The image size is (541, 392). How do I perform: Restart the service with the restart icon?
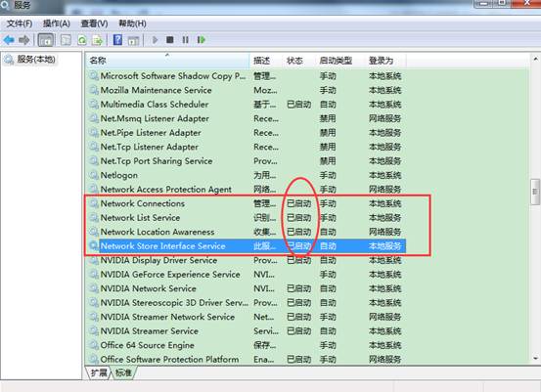pyautogui.click(x=202, y=40)
